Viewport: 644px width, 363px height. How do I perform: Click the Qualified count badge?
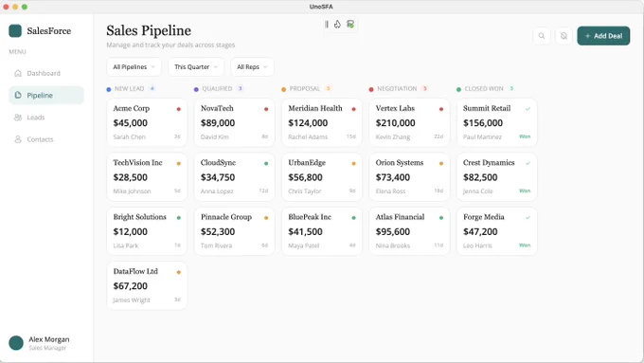[x=241, y=88]
